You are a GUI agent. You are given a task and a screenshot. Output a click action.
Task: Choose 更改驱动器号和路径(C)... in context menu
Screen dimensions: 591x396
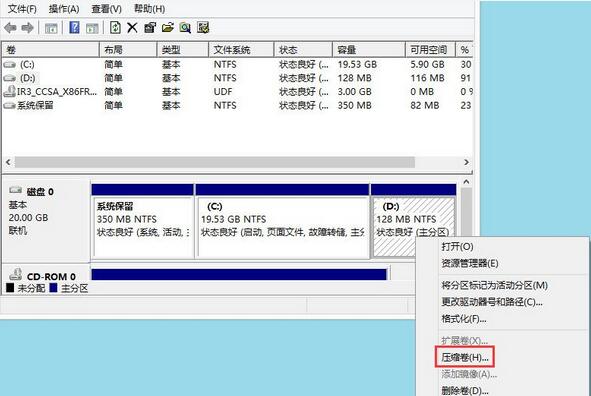coord(492,302)
